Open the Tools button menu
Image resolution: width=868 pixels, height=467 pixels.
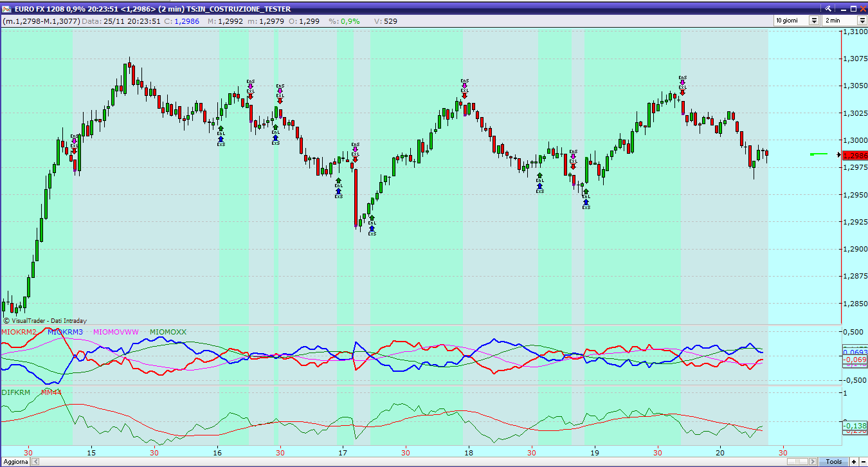pos(834,462)
